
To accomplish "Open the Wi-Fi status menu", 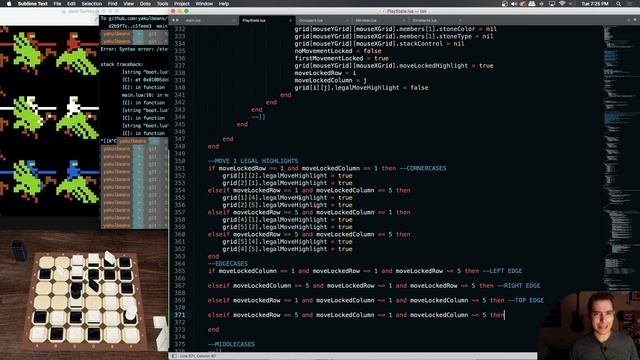I will pos(562,4).
